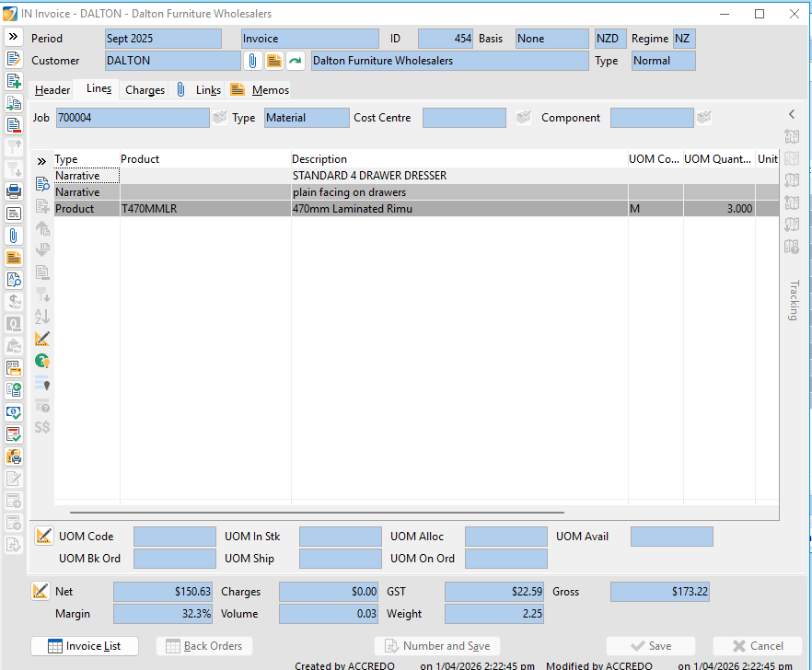The height and width of the screenshot is (670, 812).
Task: Click the red-lined form with green check icon
Action: point(14,434)
